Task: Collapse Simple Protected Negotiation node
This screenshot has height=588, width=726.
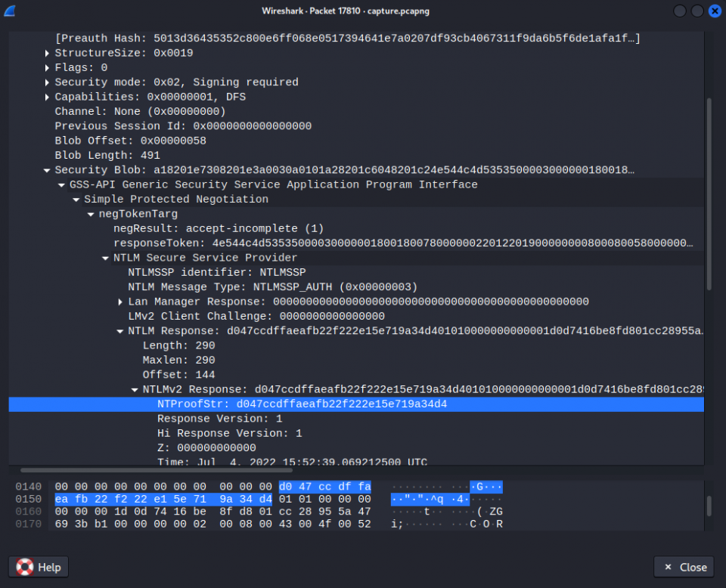Action: pyautogui.click(x=76, y=200)
